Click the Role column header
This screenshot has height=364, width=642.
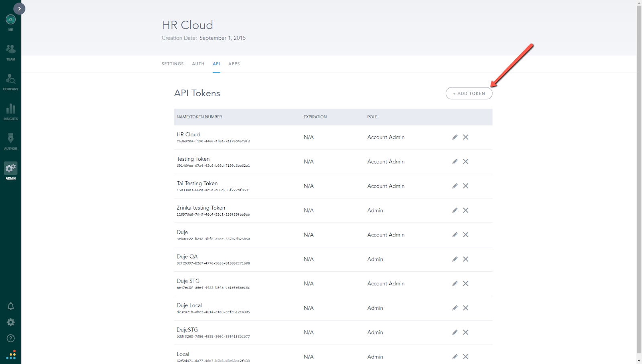pyautogui.click(x=372, y=117)
